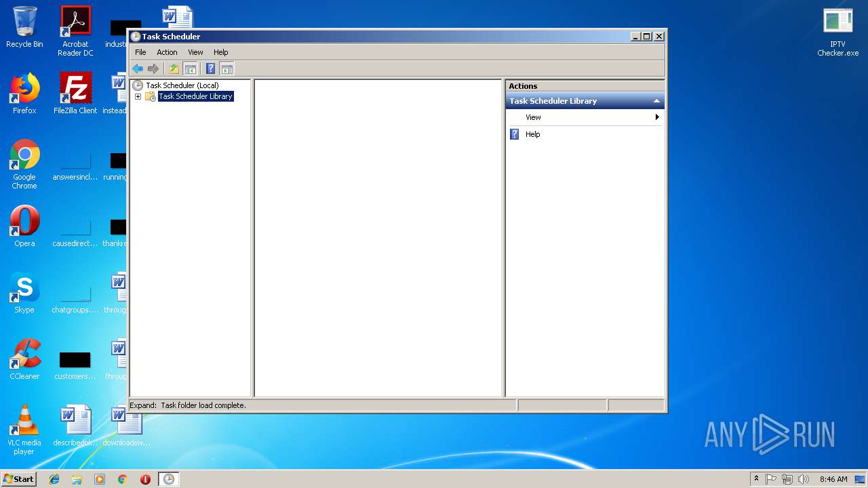Click the Start button
This screenshot has height=488, width=868.
18,479
